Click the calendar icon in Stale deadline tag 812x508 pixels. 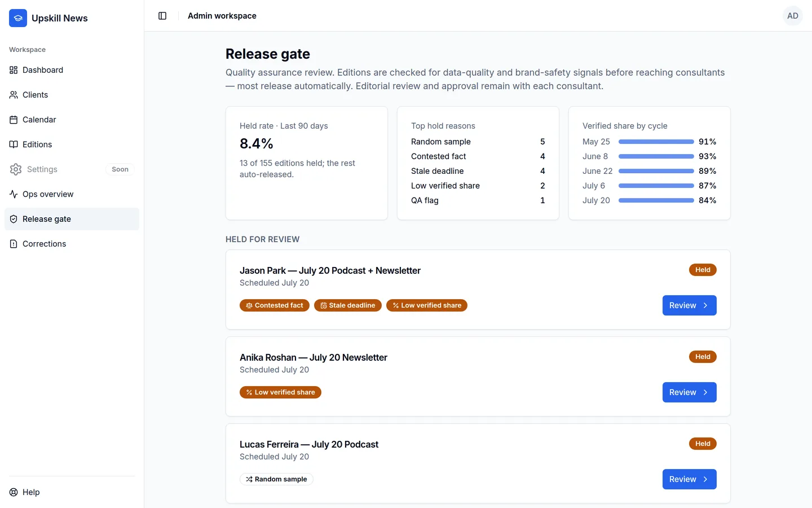pos(324,305)
